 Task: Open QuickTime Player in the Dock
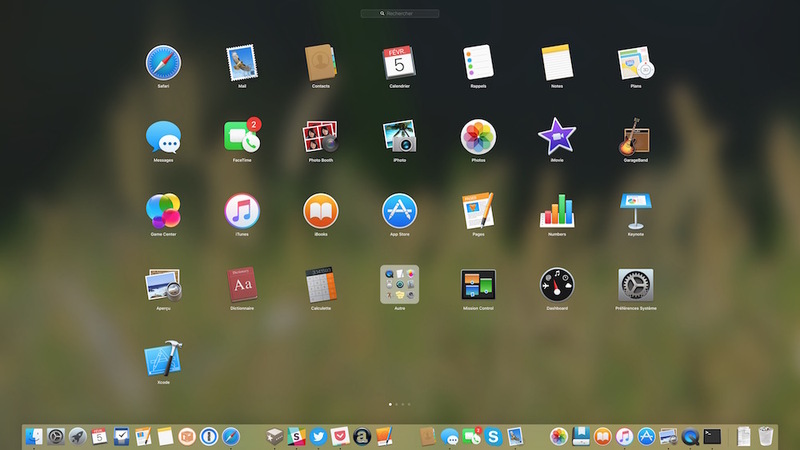coord(690,437)
